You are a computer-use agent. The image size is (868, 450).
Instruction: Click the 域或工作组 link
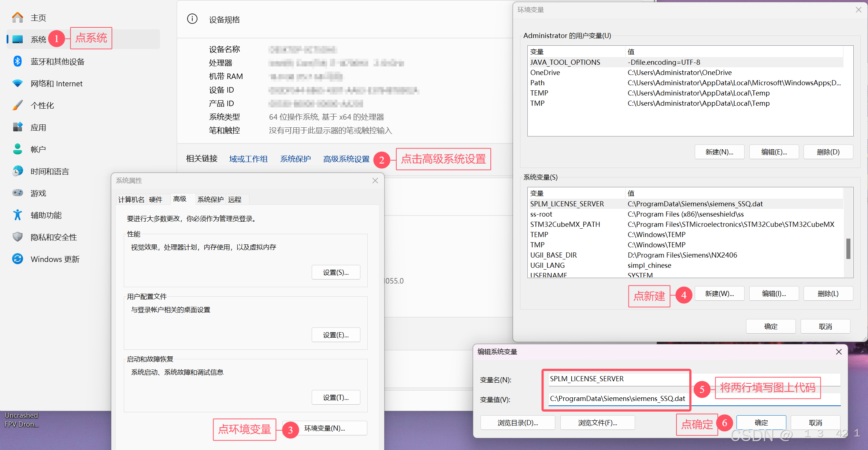(x=248, y=159)
